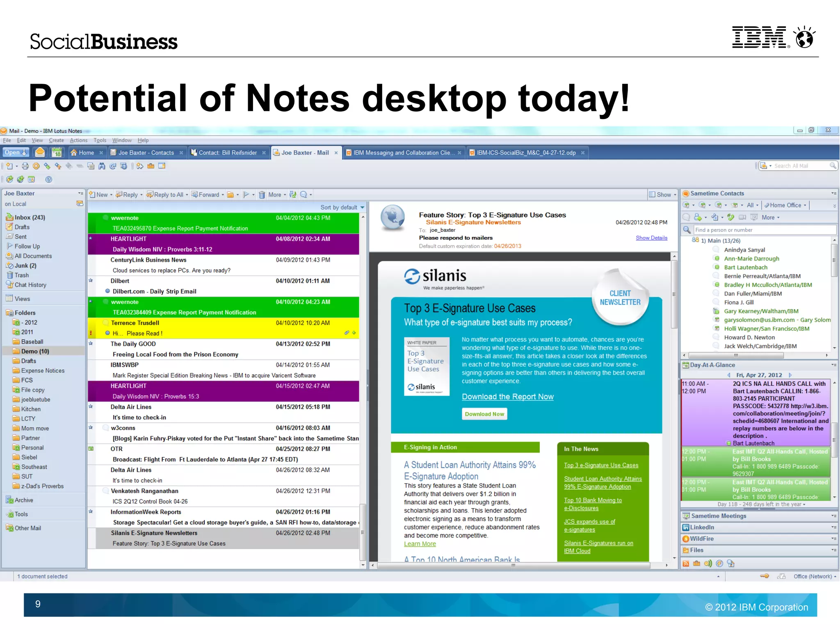The width and height of the screenshot is (840, 630).
Task: Click the Add contact person icon
Action: click(x=697, y=217)
